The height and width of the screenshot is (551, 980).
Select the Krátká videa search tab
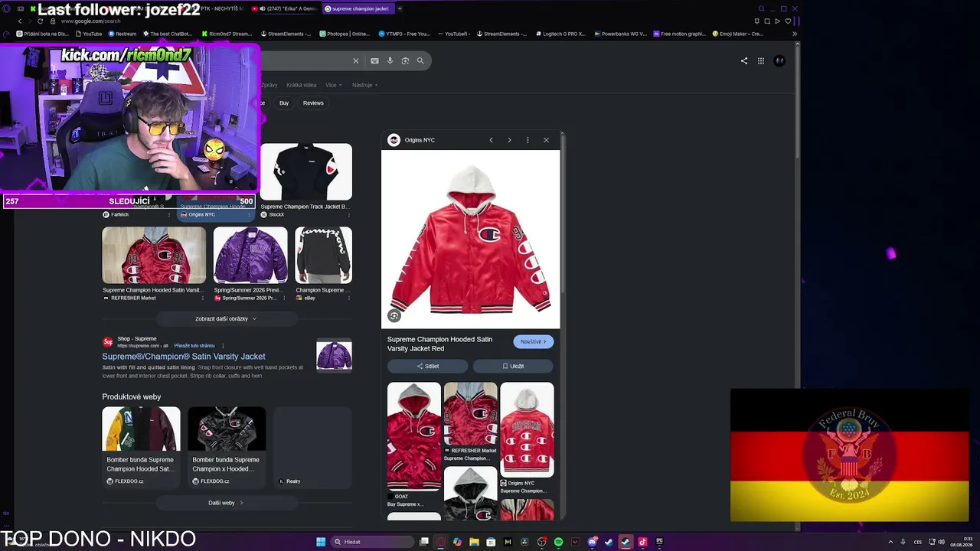pyautogui.click(x=301, y=85)
